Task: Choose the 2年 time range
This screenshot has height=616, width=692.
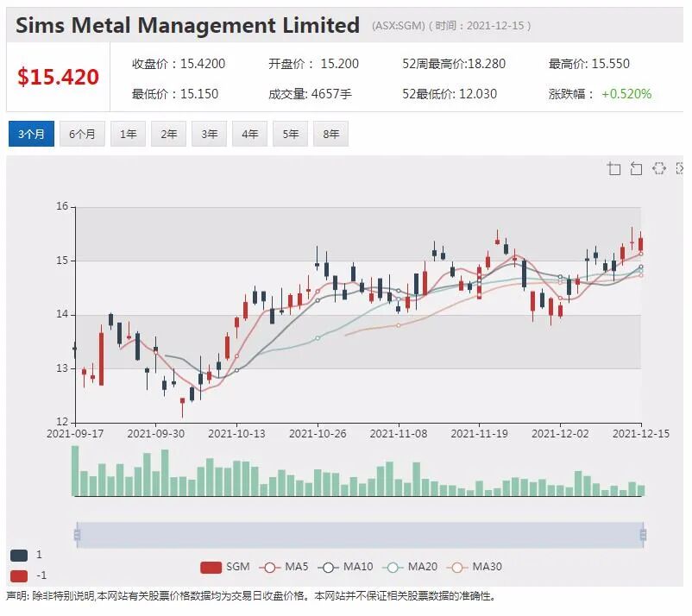Action: tap(168, 134)
